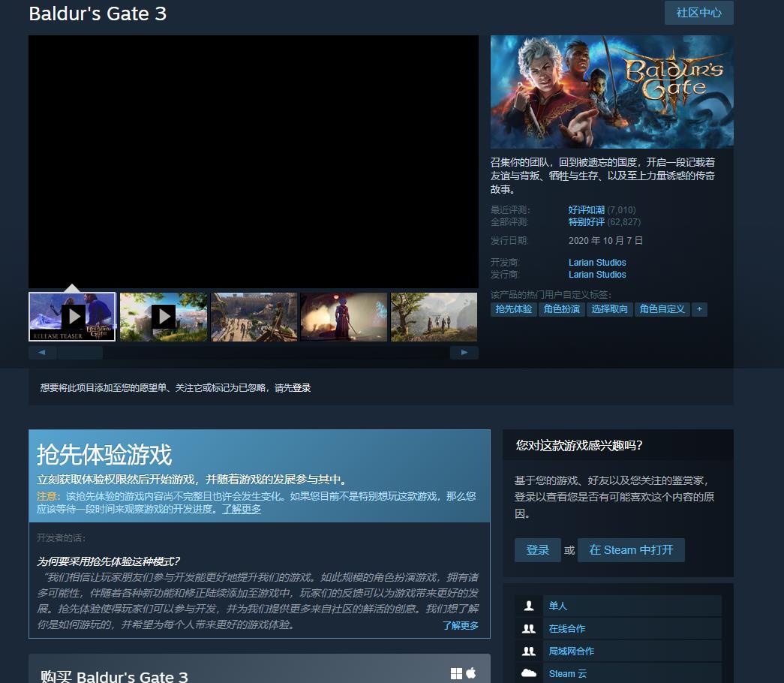This screenshot has height=683, width=784.
Task: Click the 抢先体验游戏 heading
Action: click(x=104, y=455)
